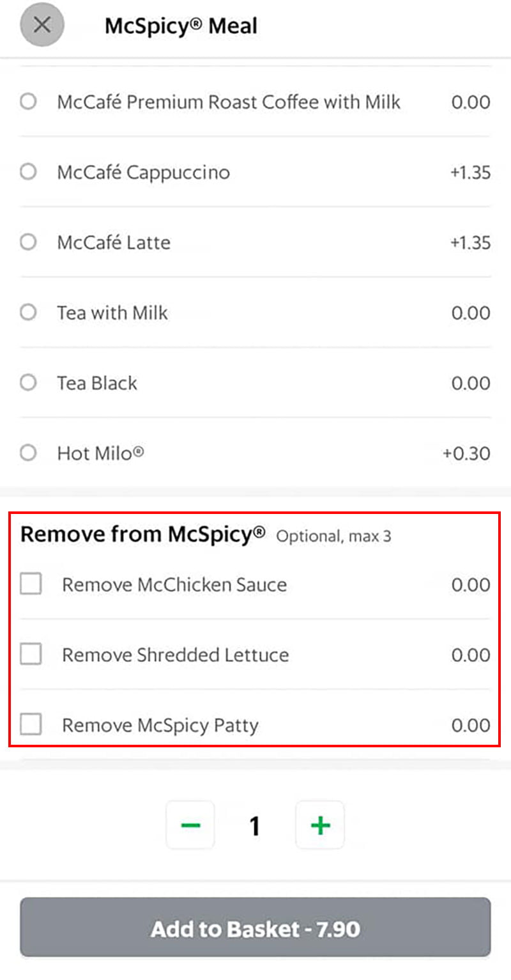Tap the McCafé Cappuccino +1.35 price
The height and width of the screenshot is (980, 511).
pyautogui.click(x=469, y=173)
